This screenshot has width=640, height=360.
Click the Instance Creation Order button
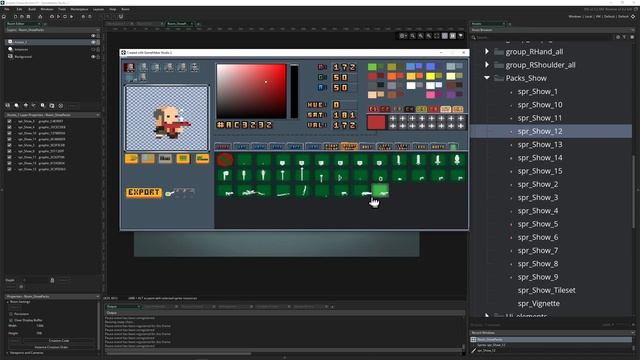tap(51, 347)
